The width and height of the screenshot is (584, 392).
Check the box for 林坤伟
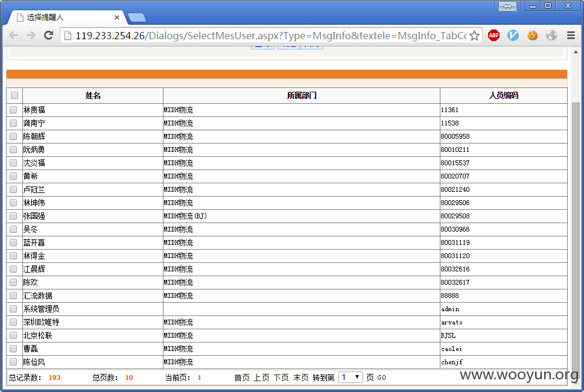pyautogui.click(x=13, y=203)
